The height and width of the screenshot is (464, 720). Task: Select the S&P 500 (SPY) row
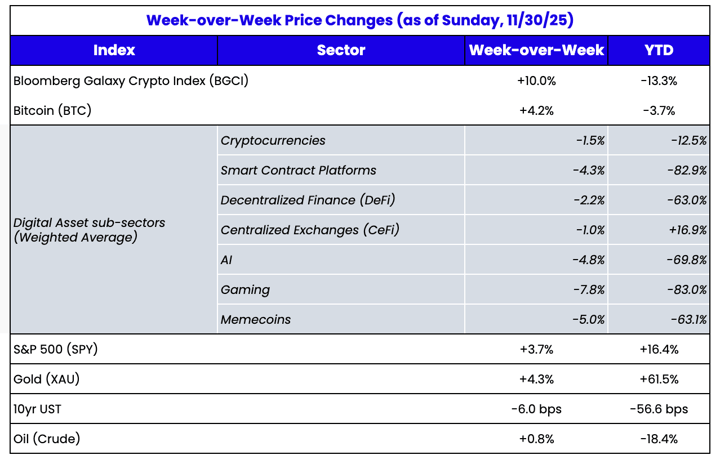(55, 349)
